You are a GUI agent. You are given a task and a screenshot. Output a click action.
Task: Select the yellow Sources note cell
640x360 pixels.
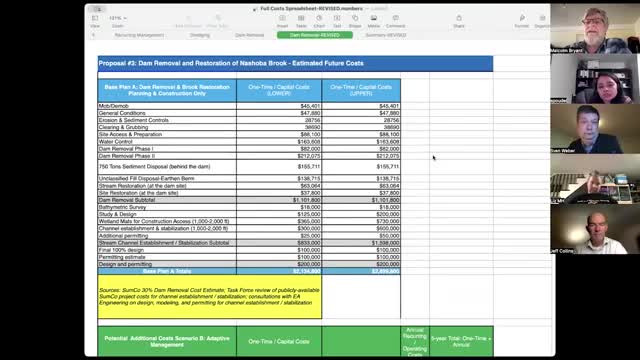coord(210,297)
